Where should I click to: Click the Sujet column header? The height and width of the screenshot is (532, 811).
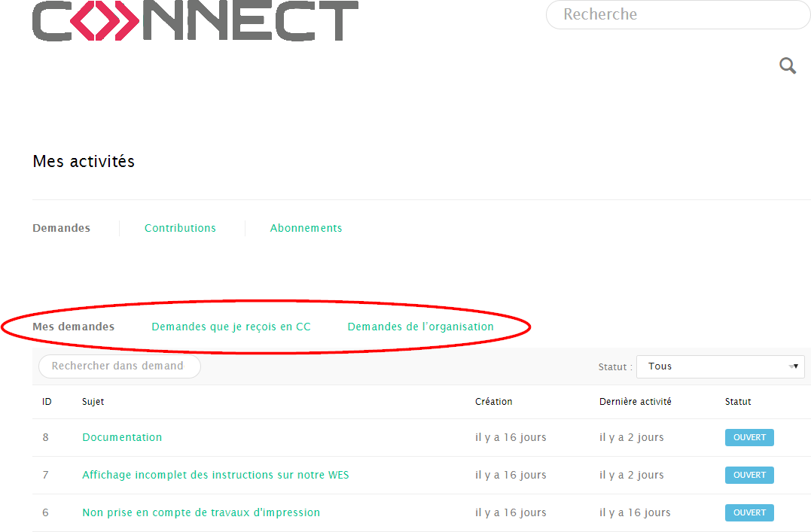[x=93, y=402]
